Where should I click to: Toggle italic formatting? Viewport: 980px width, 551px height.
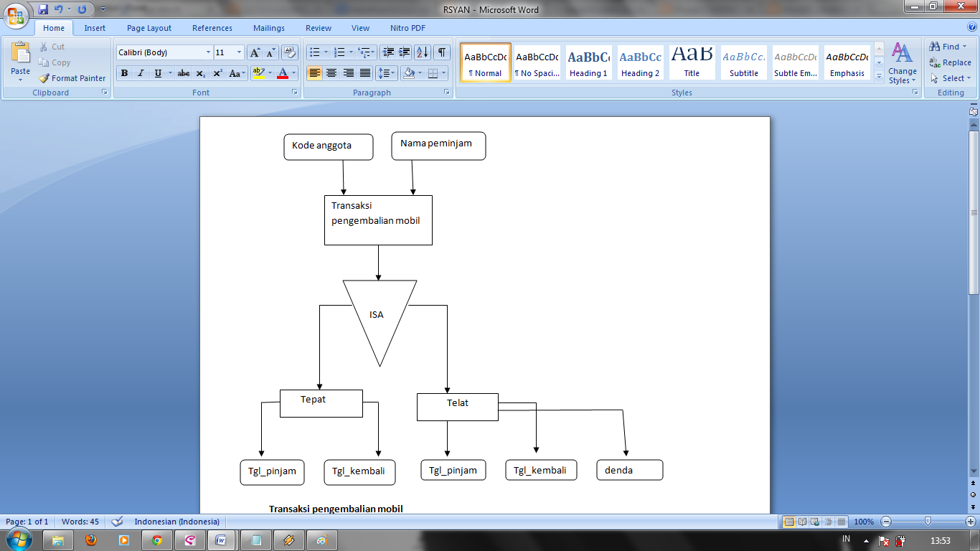141,73
